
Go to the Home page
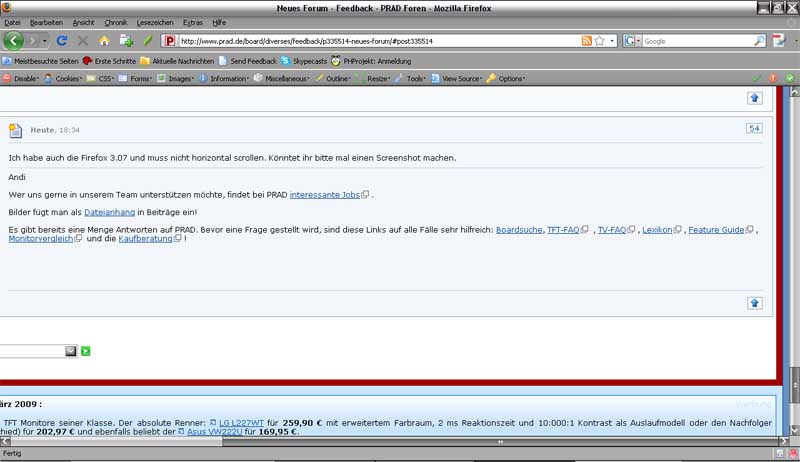pos(104,41)
